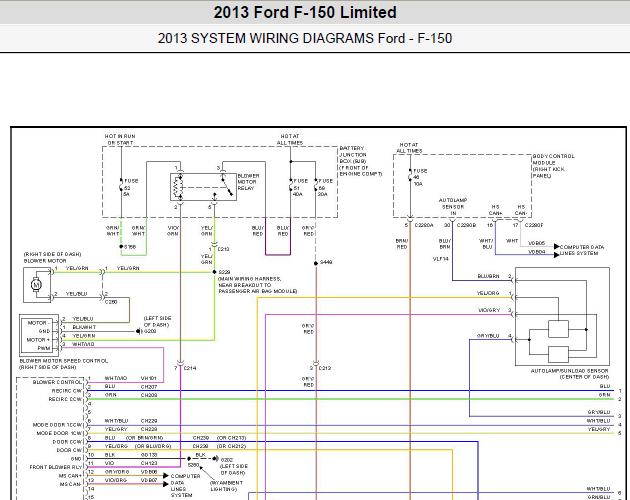
Task: Click the "RECIRC CW" pin label
Action: click(x=66, y=391)
